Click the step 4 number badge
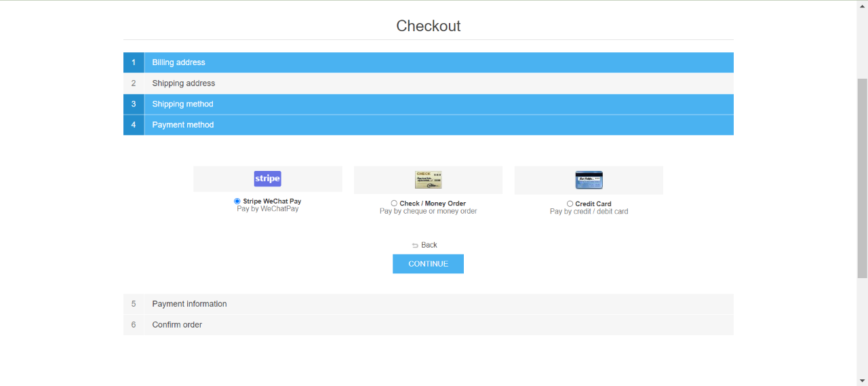 pos(134,125)
